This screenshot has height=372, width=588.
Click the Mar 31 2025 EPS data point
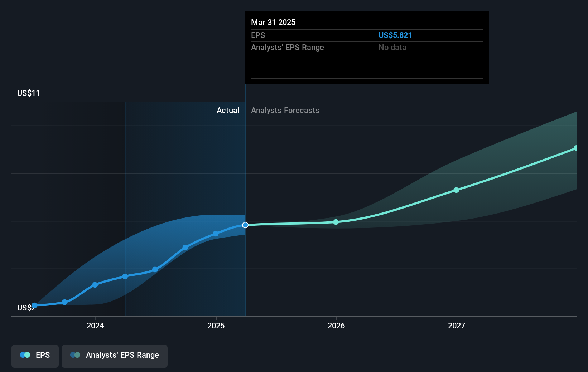[x=245, y=225]
